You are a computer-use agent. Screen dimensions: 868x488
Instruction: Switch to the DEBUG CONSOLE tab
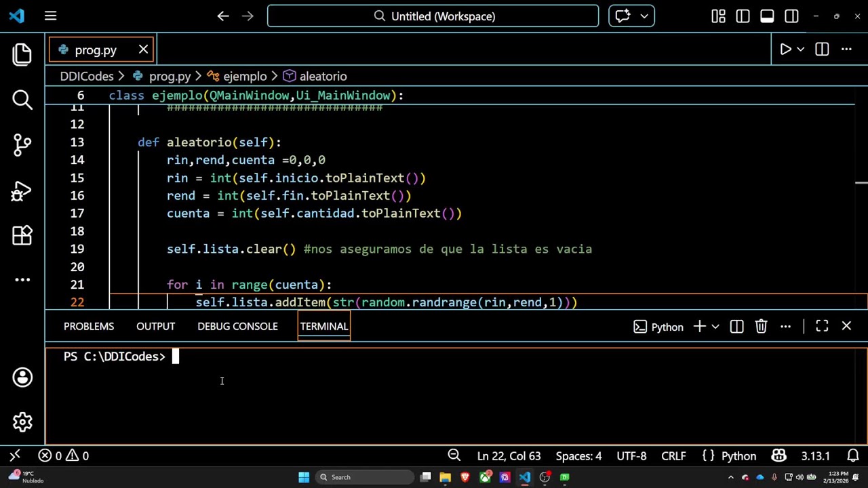click(237, 327)
